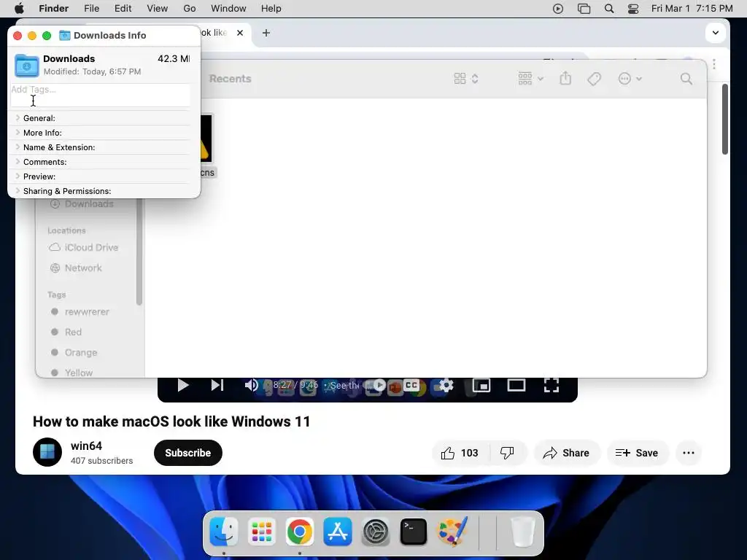
Task: Enable miniplayer mode
Action: (481, 385)
